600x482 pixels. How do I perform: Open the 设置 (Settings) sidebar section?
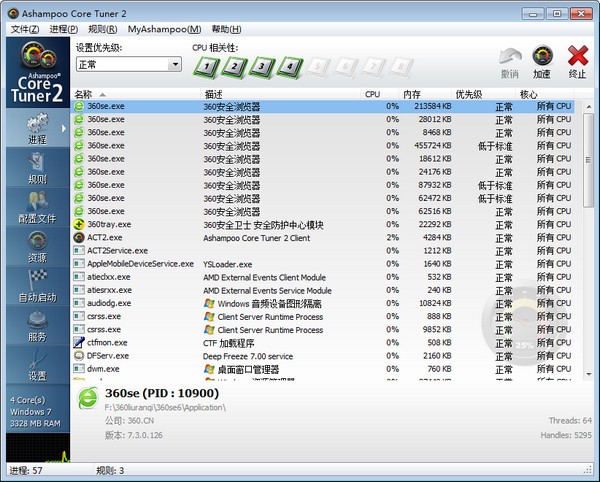click(38, 365)
